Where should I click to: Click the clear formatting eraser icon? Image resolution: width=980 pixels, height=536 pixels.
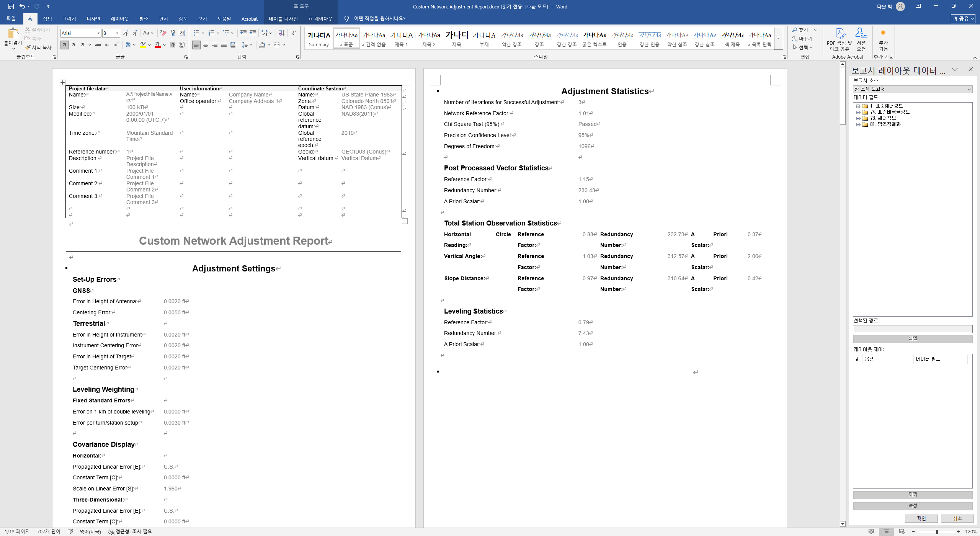coord(163,33)
